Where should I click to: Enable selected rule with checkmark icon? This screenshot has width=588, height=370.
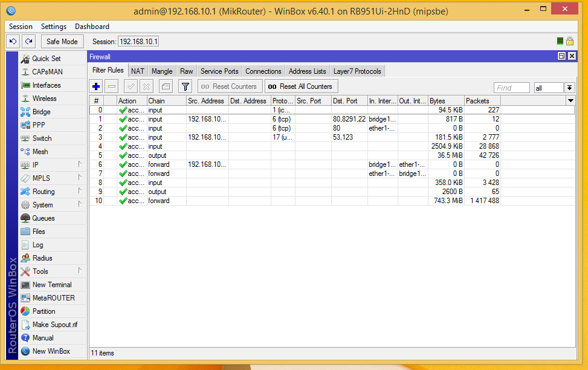click(x=131, y=86)
